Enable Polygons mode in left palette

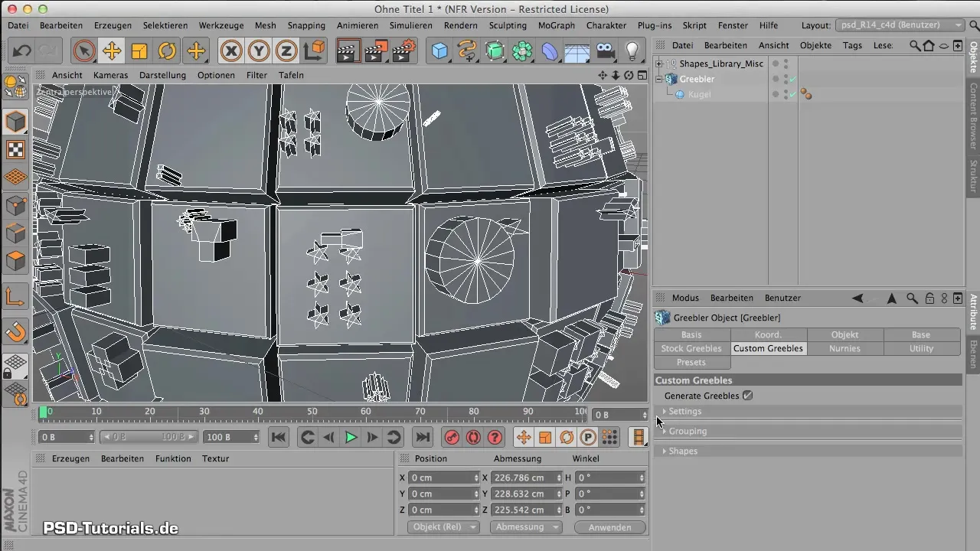pyautogui.click(x=16, y=260)
